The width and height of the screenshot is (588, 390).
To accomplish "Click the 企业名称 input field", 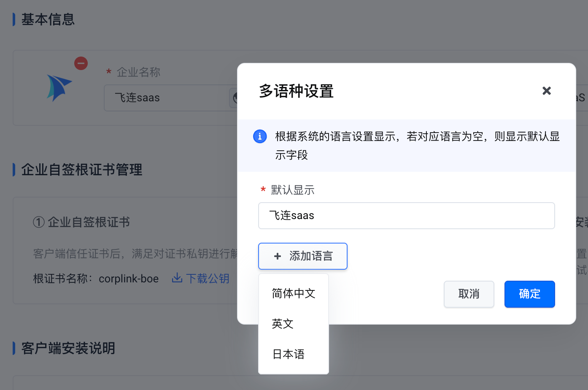I will click(169, 98).
